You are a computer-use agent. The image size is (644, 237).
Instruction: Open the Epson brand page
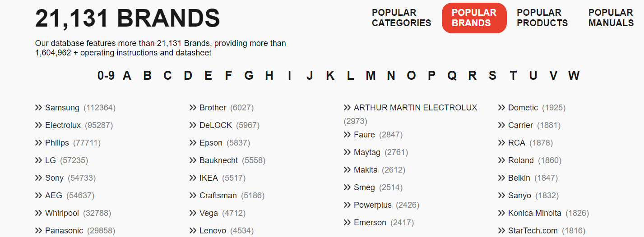(211, 143)
